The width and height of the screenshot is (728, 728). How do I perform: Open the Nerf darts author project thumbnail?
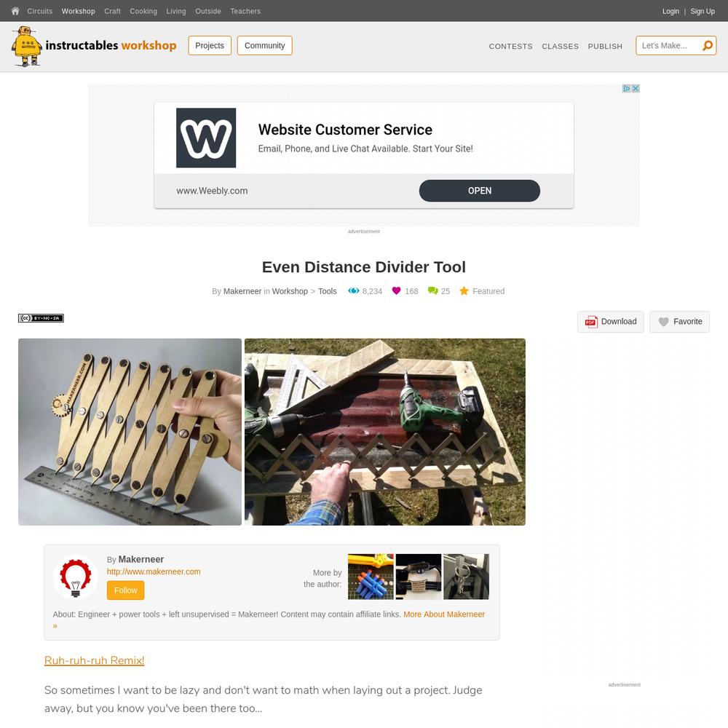point(371,577)
